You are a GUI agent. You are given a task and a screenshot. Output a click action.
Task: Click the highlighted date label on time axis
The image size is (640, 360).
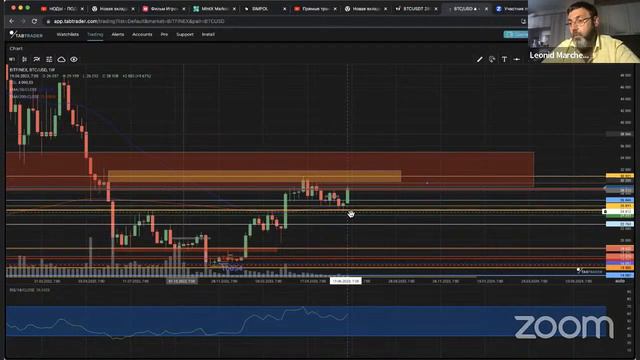345,281
